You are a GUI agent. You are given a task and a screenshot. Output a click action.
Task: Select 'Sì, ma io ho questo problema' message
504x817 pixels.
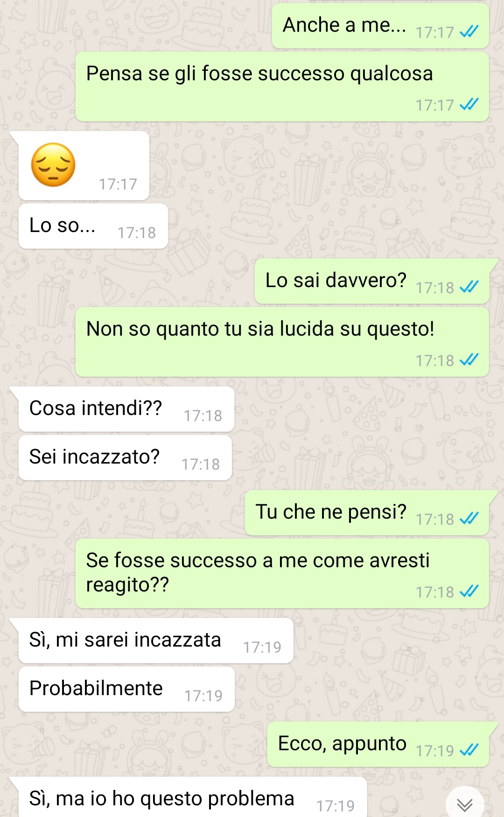[x=193, y=797]
